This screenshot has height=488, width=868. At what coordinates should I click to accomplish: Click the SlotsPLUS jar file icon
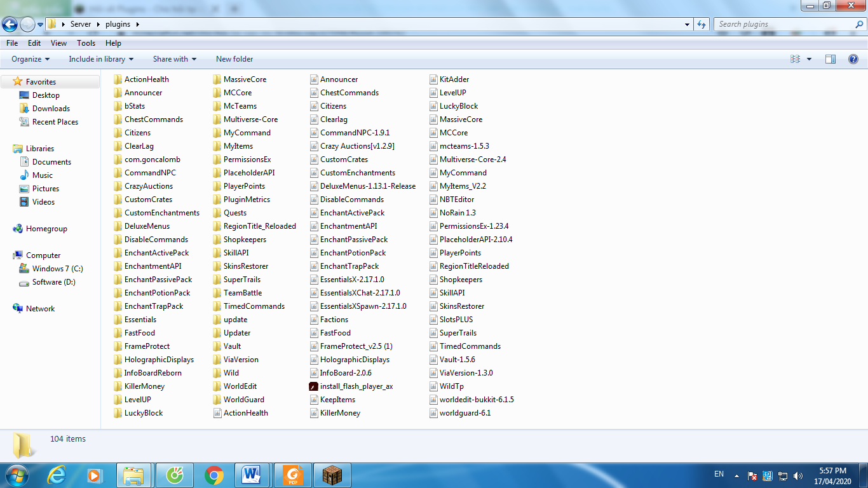click(x=434, y=320)
